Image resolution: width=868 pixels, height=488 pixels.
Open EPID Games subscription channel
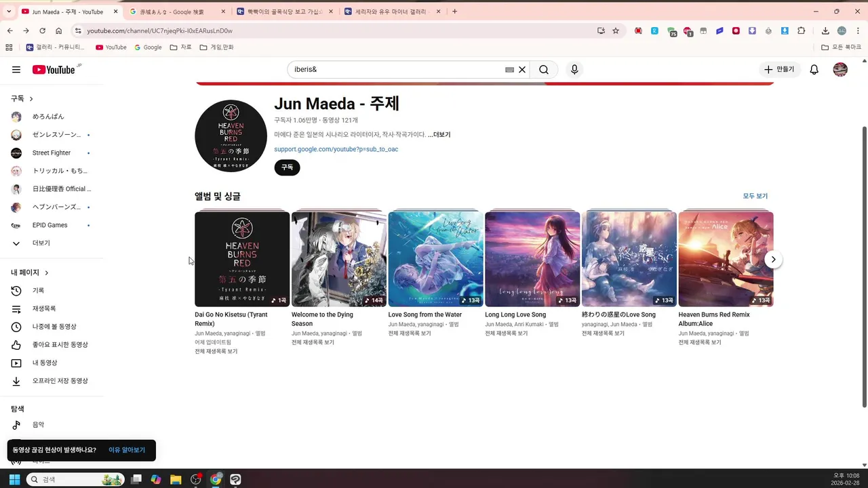(52, 225)
